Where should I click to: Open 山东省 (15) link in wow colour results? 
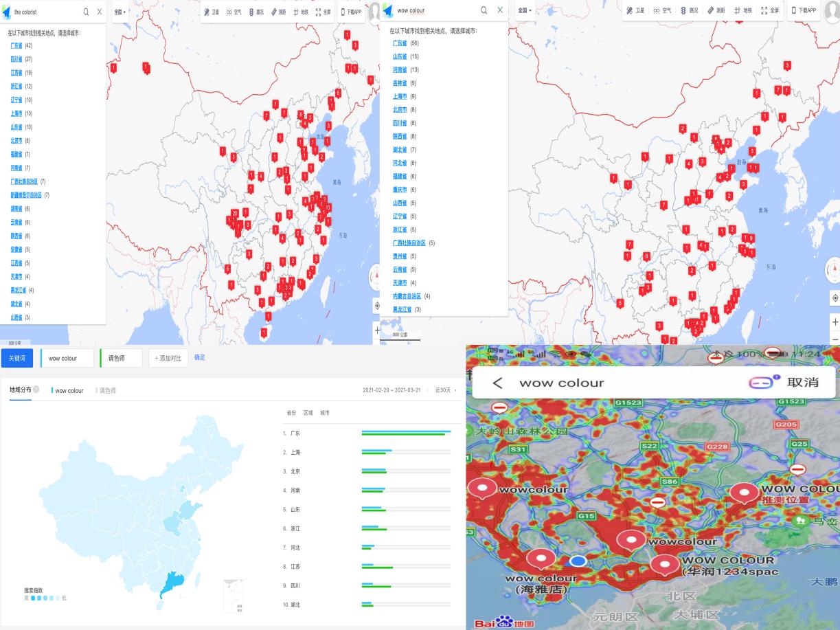tap(400, 56)
